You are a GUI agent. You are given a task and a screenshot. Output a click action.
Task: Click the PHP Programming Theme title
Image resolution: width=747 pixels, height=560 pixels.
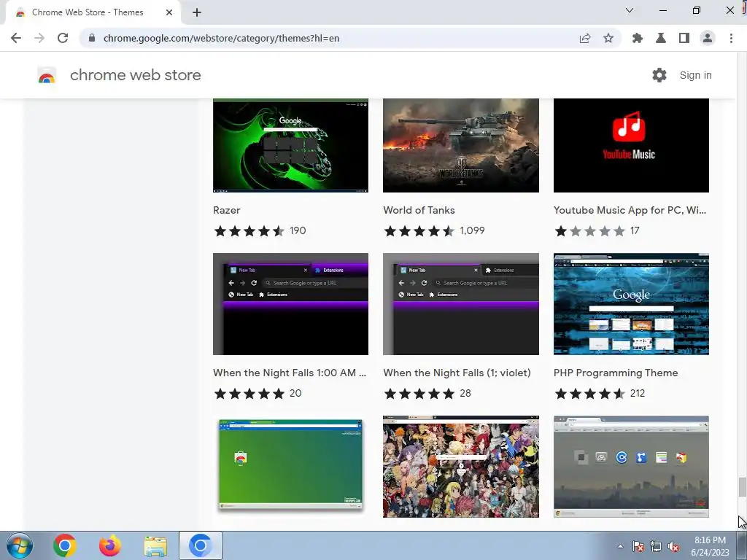(x=616, y=373)
